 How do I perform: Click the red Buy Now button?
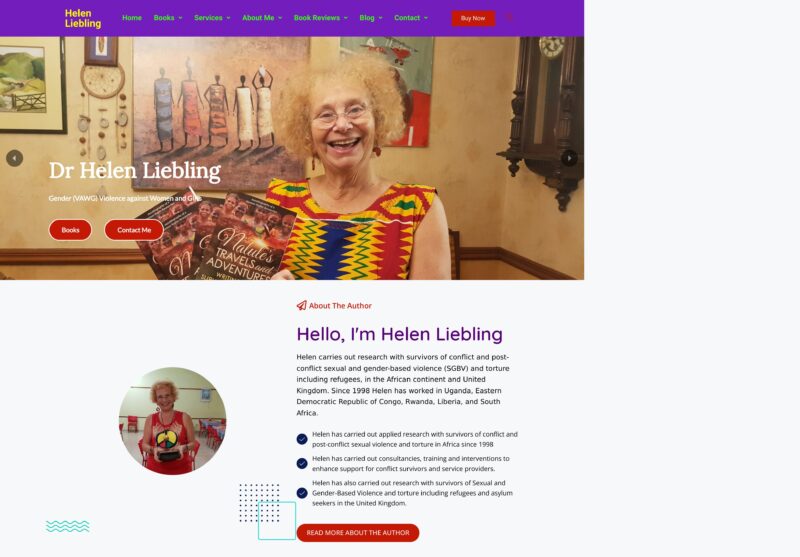pyautogui.click(x=473, y=18)
